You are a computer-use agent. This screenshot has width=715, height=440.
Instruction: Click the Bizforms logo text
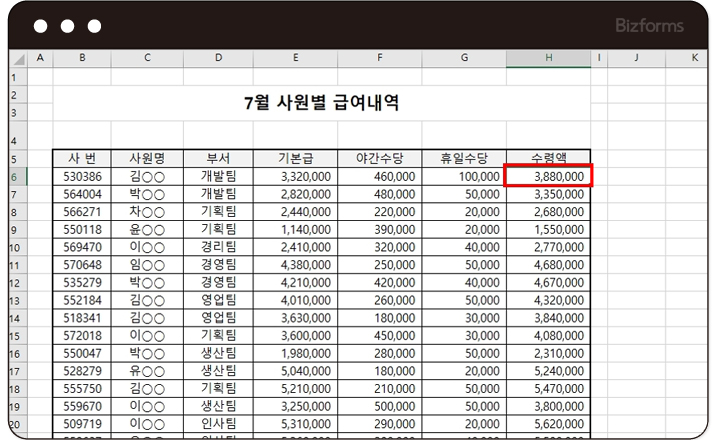coord(651,25)
